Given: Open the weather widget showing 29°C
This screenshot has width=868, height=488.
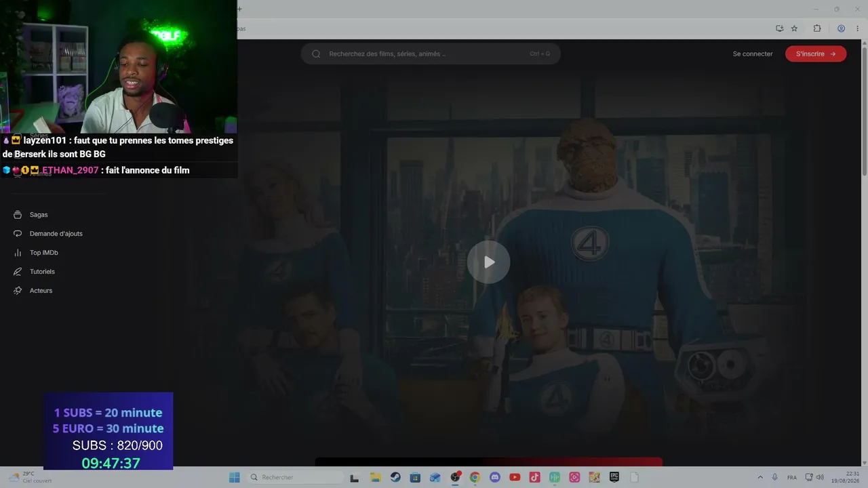Looking at the screenshot, I should (31, 477).
